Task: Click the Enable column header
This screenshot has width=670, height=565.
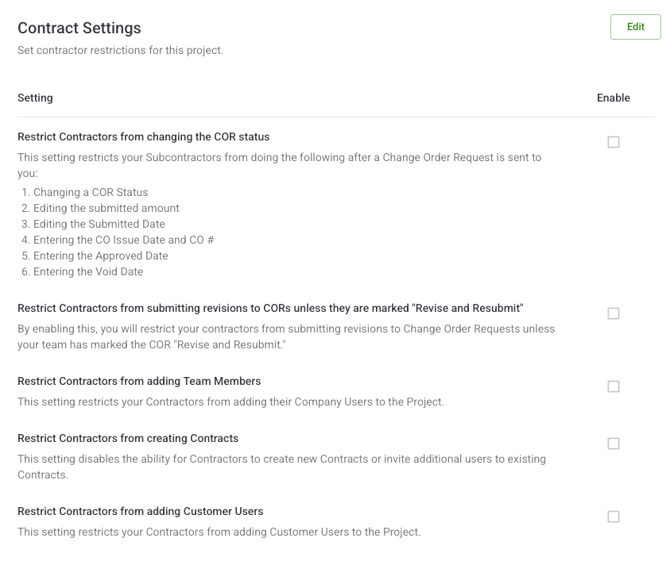Action: [613, 98]
